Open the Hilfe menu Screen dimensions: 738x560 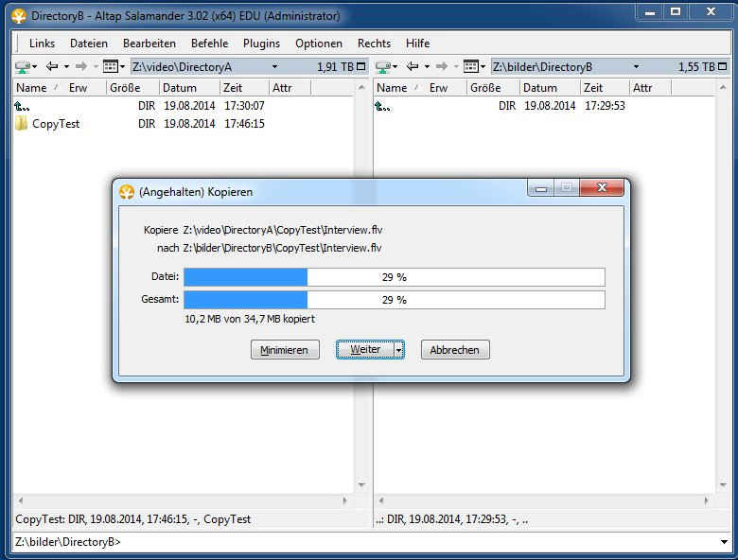click(x=417, y=44)
